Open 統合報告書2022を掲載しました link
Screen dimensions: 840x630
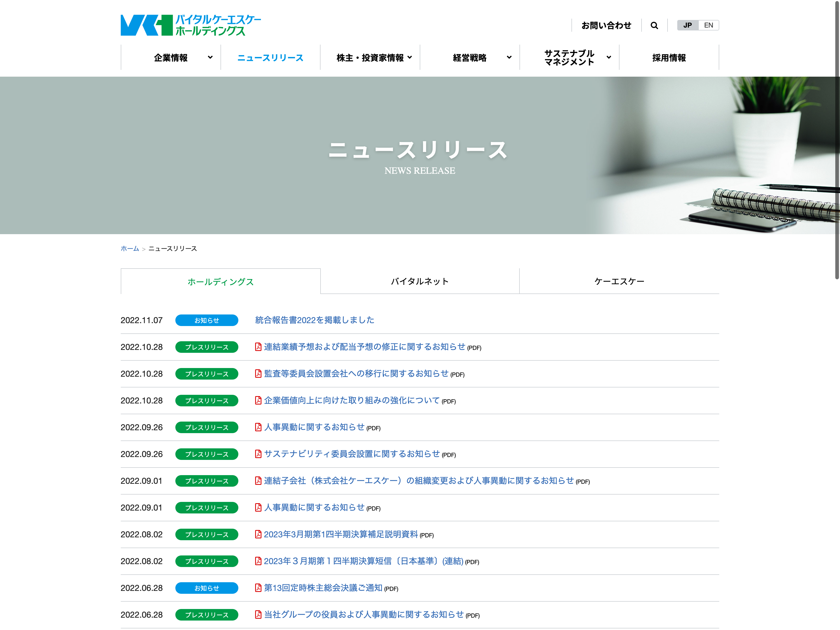coord(314,320)
